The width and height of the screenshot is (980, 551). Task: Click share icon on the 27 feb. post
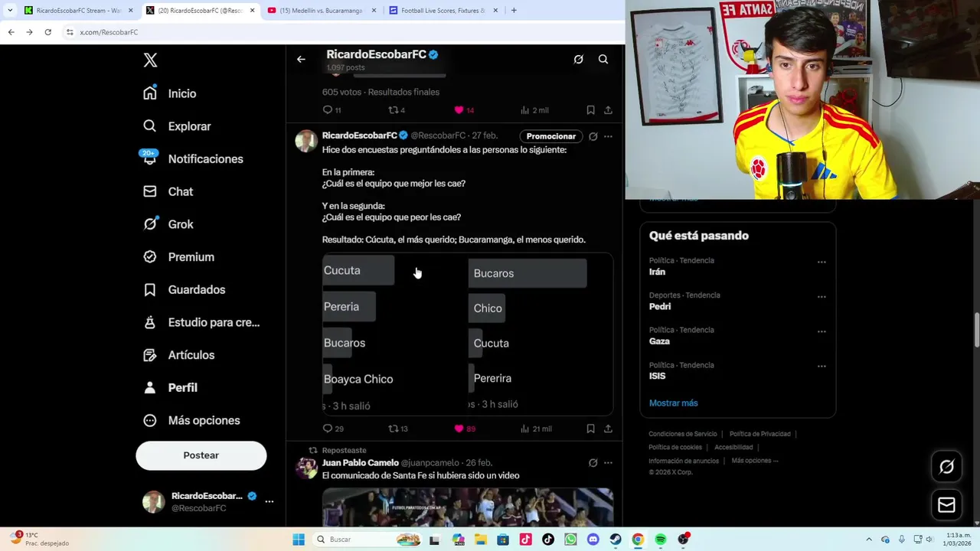coord(608,429)
